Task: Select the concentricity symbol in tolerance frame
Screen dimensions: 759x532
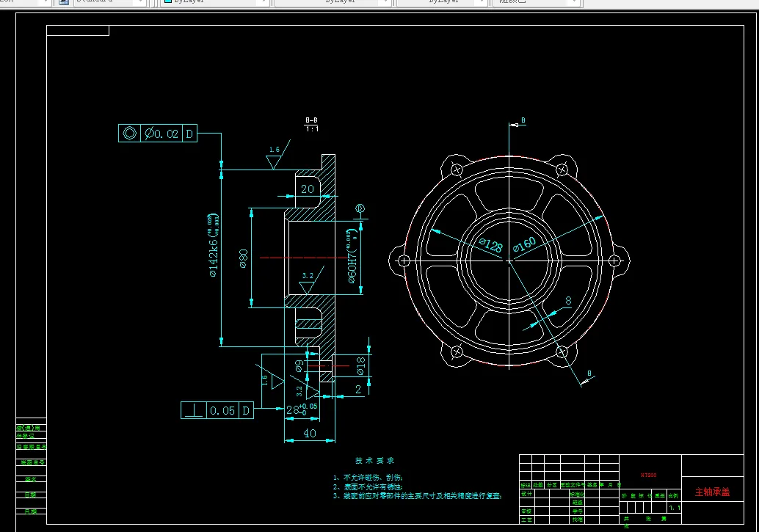Action: pyautogui.click(x=129, y=133)
